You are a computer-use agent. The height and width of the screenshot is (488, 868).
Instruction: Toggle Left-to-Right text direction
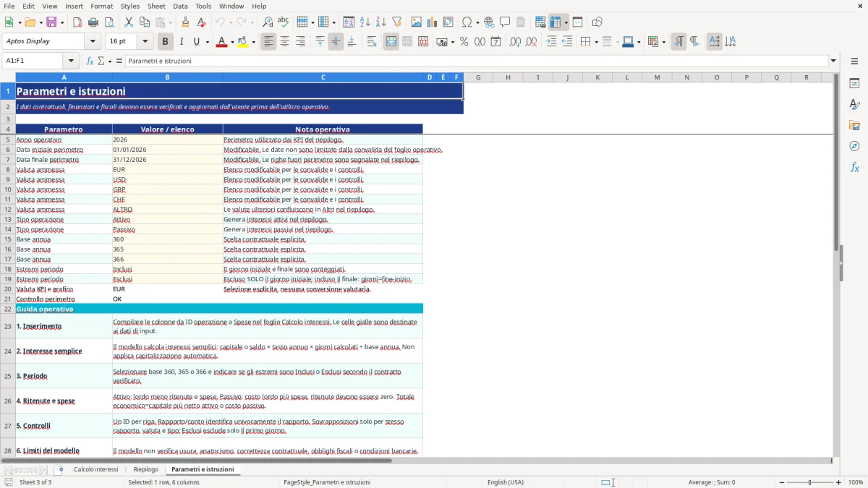[x=678, y=42]
